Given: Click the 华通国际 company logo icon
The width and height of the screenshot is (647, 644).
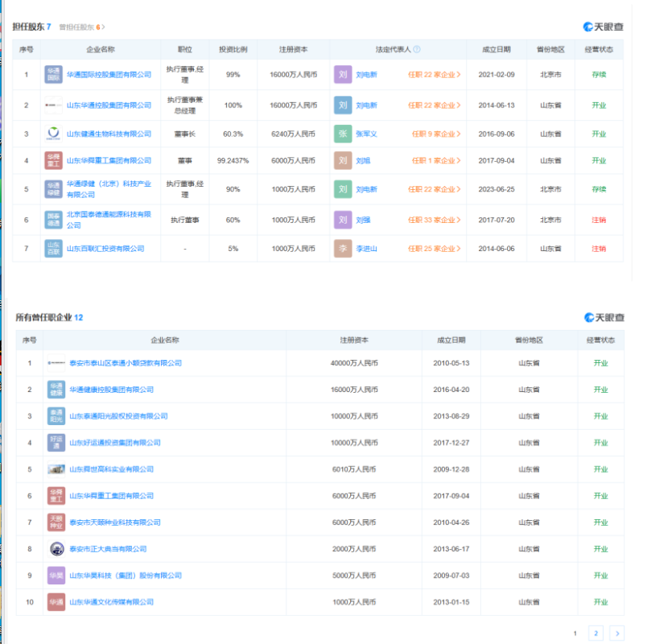Looking at the screenshot, I should (x=53, y=75).
